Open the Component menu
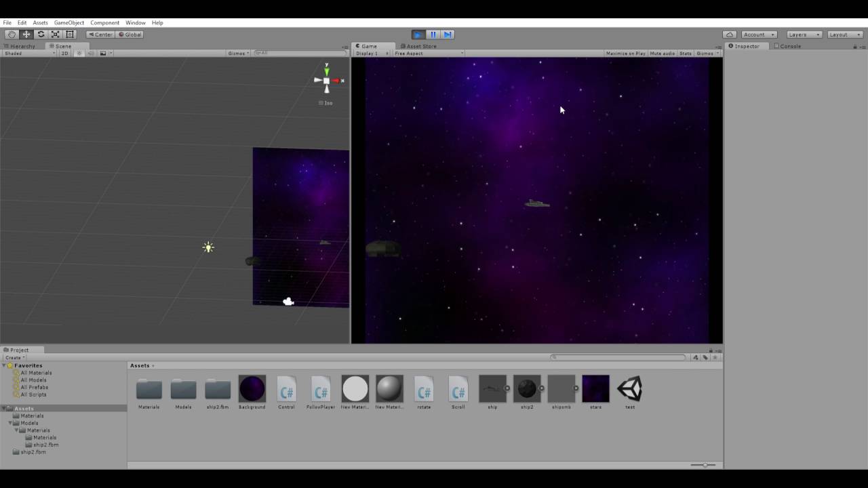This screenshot has width=868, height=488. point(104,22)
